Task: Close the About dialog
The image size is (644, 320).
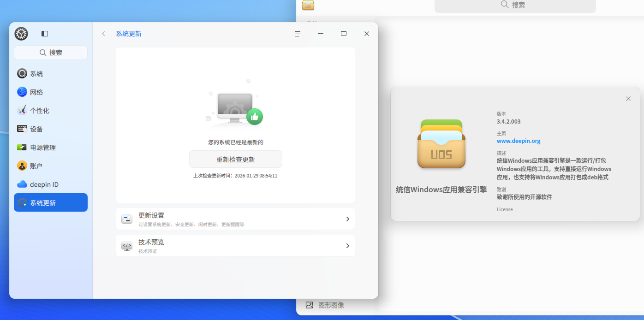Action: (x=628, y=99)
